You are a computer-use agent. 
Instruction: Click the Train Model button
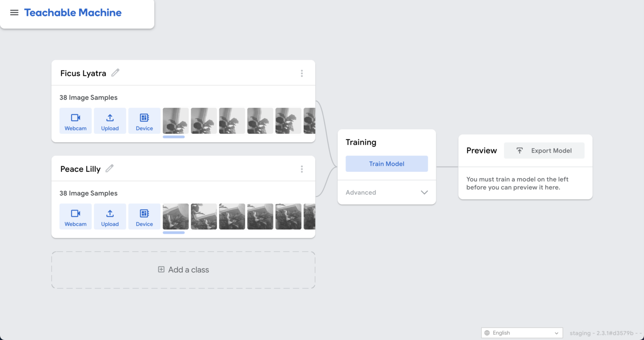pos(387,164)
